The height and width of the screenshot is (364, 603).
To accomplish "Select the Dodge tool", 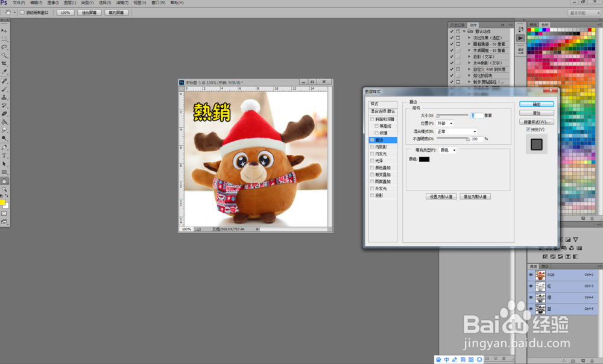I will pyautogui.click(x=4, y=139).
